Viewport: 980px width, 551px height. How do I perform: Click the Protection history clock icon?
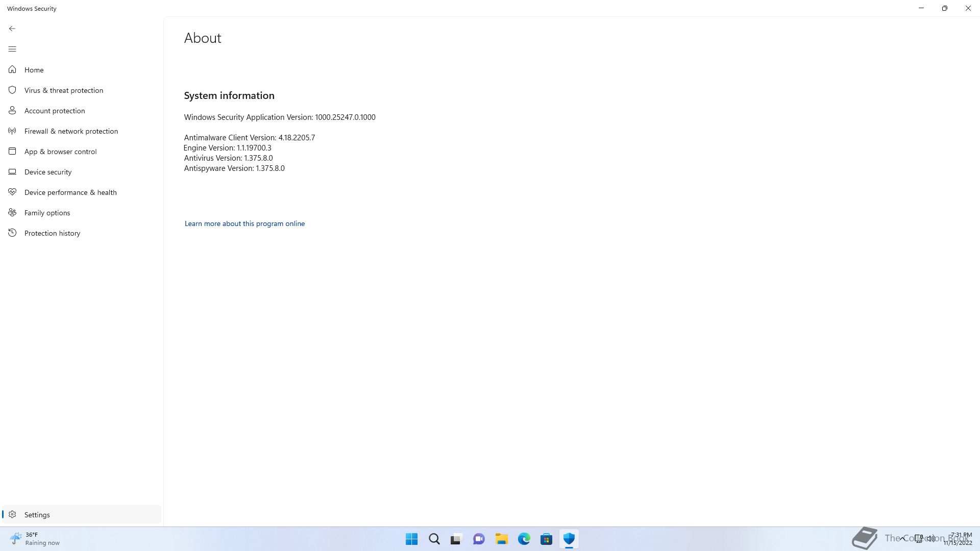tap(12, 233)
